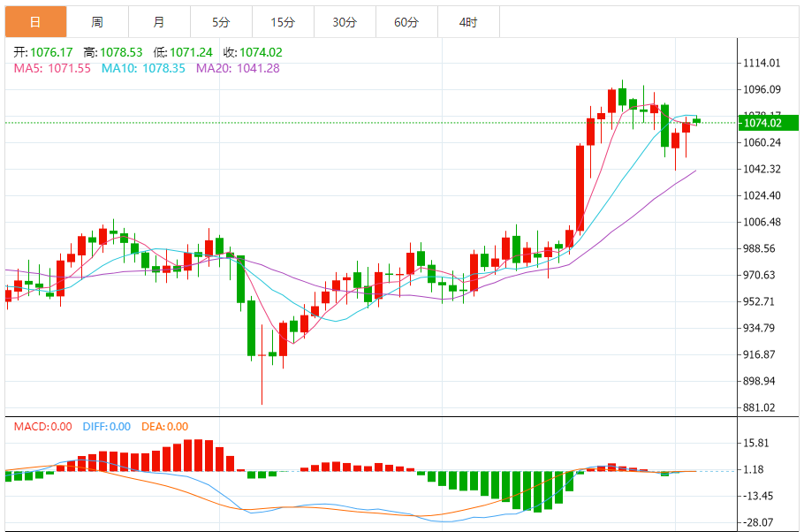Select the 日 daily chart tab
The image size is (804, 532).
(36, 22)
